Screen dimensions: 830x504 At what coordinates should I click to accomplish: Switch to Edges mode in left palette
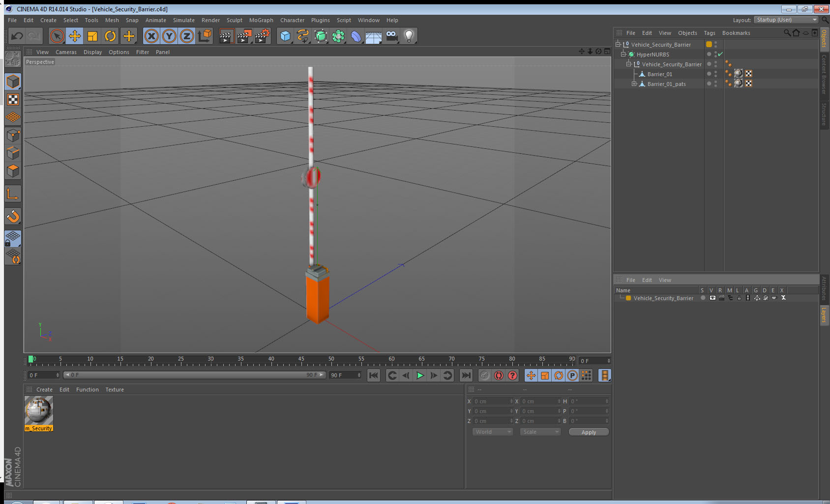(x=13, y=153)
